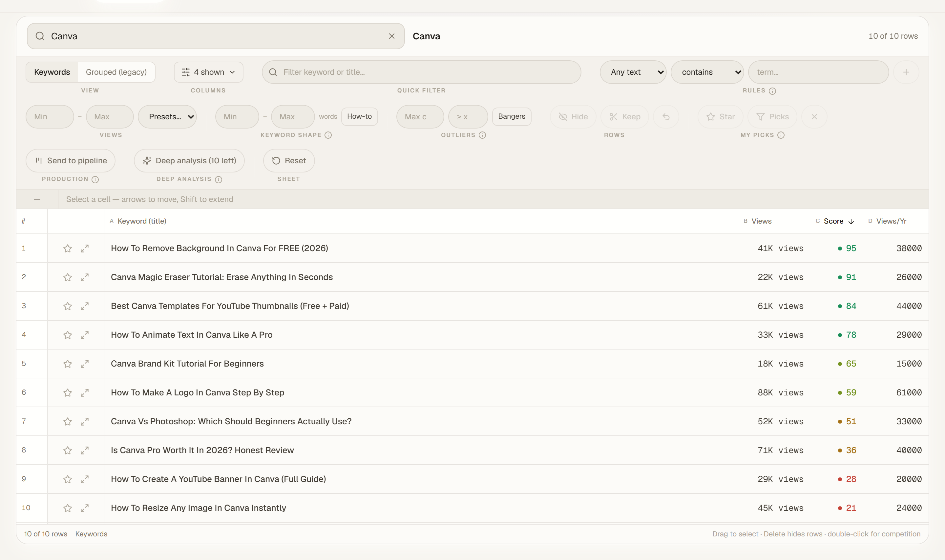
Task: Expand the Canva Vs Photoshop row
Action: pos(85,422)
